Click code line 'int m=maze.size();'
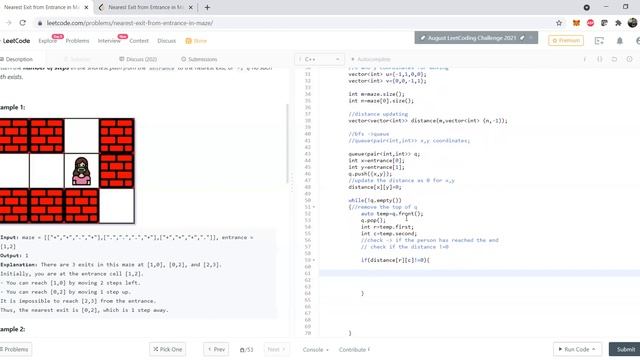Viewport: 640px width, 360px height. (x=376, y=94)
